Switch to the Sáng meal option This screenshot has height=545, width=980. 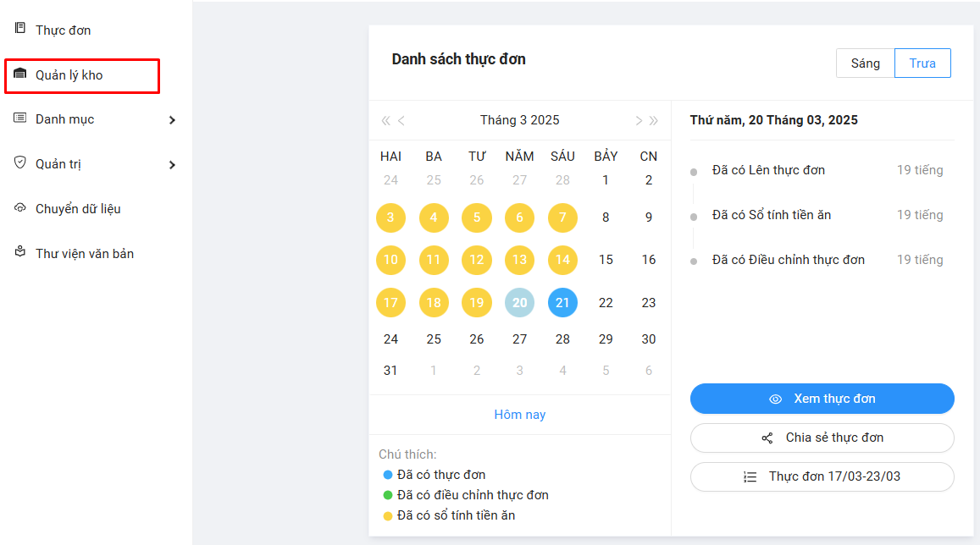coord(865,63)
